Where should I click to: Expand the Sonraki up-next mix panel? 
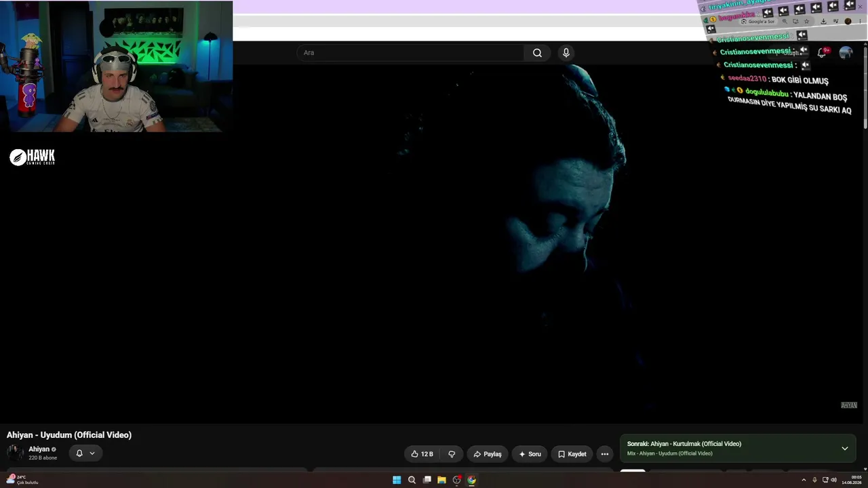tap(845, 449)
